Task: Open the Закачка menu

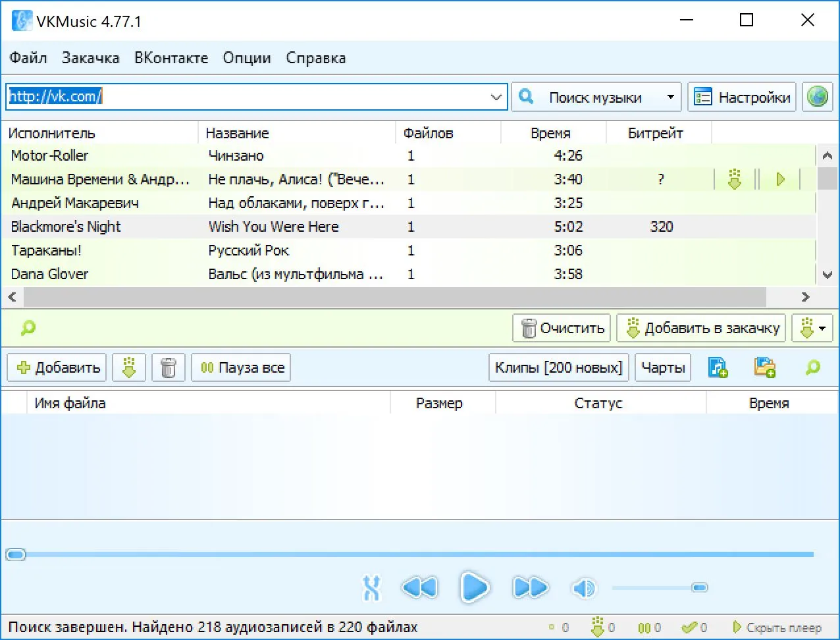Action: pos(91,58)
